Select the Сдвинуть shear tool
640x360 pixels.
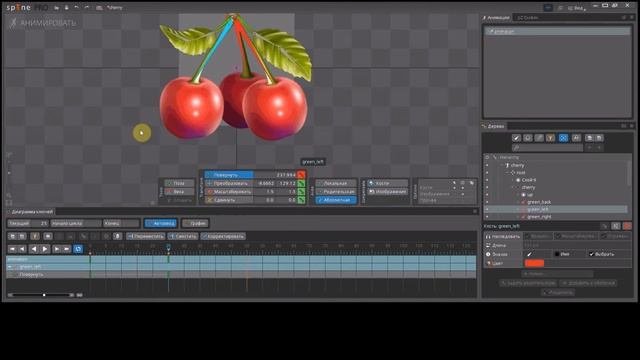(229, 200)
